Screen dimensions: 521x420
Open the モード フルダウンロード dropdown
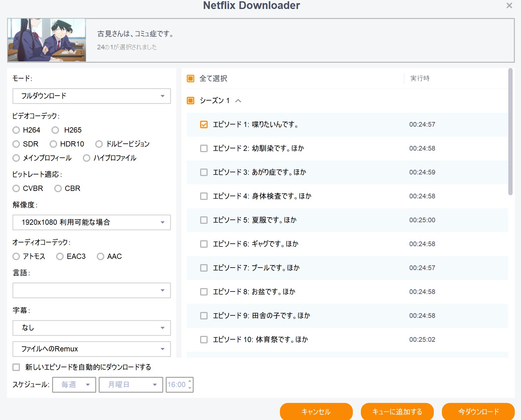(92, 96)
